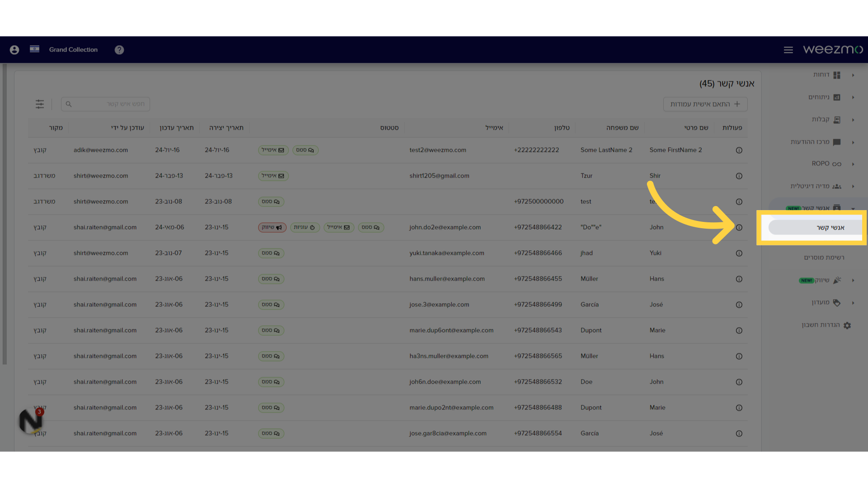Click info icon for Shir Tzur row
This screenshot has width=868, height=488.
[x=739, y=176]
